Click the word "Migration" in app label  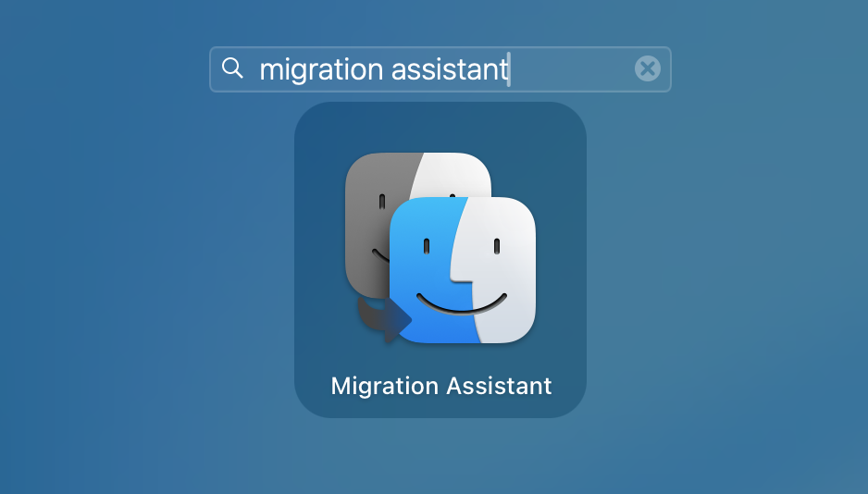click(x=384, y=386)
